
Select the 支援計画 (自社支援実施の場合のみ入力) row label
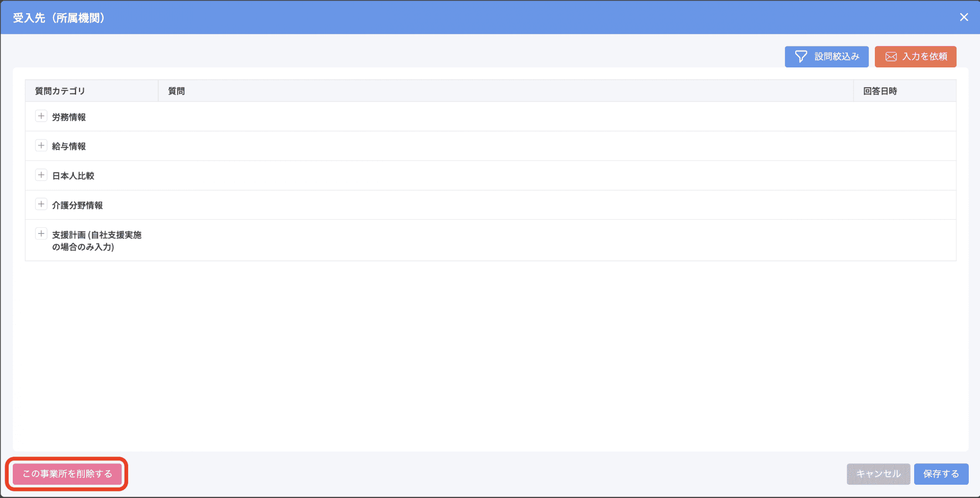[x=96, y=241]
